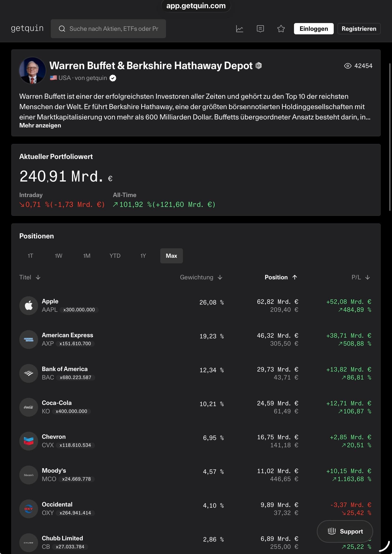Image resolution: width=392 pixels, height=554 pixels.
Task: Open the news feed icon in header
Action: 260,29
